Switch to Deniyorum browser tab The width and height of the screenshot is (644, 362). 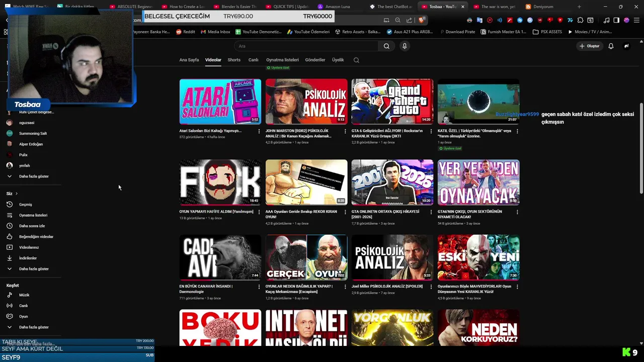point(543,7)
